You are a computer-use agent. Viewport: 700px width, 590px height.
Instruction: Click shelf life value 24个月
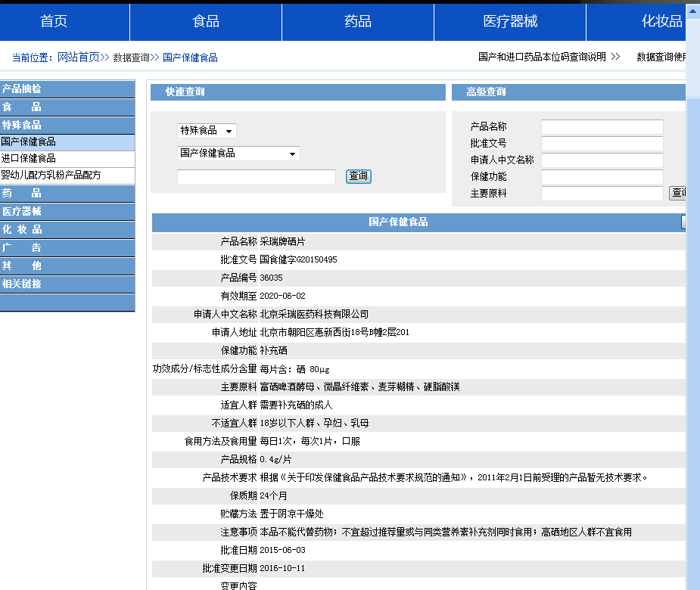click(273, 496)
